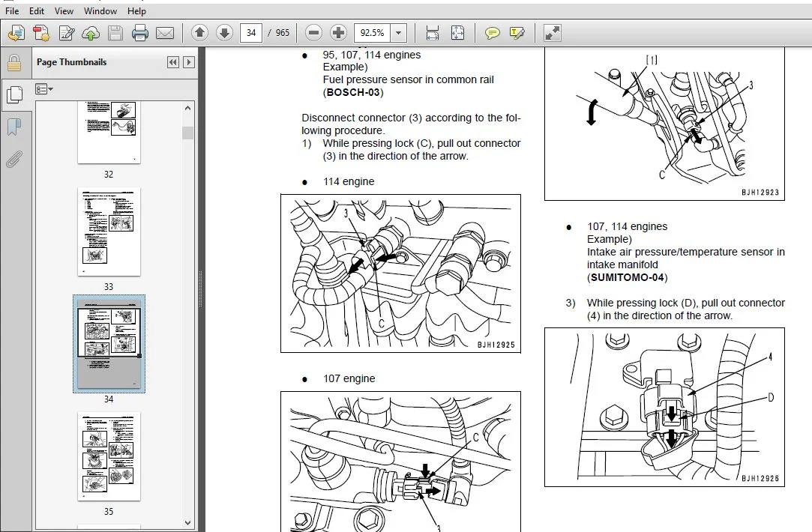Open the thumbnail options dropdown menu
812x532 pixels.
coord(44,89)
